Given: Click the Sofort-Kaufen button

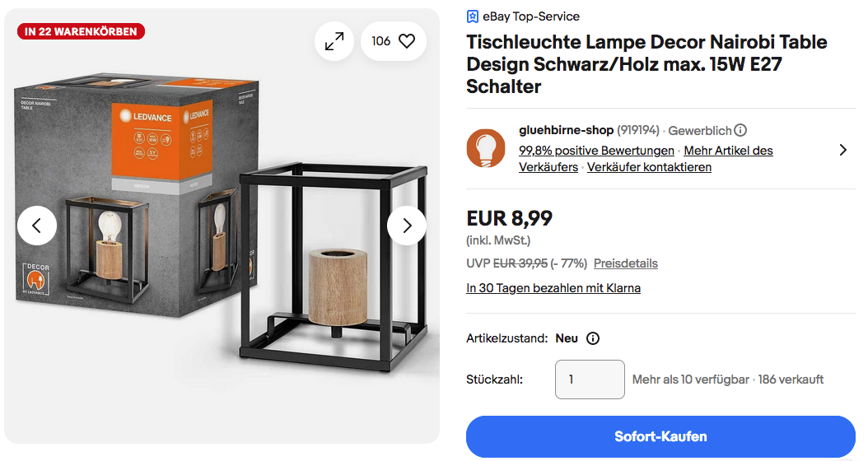Looking at the screenshot, I should click(660, 436).
